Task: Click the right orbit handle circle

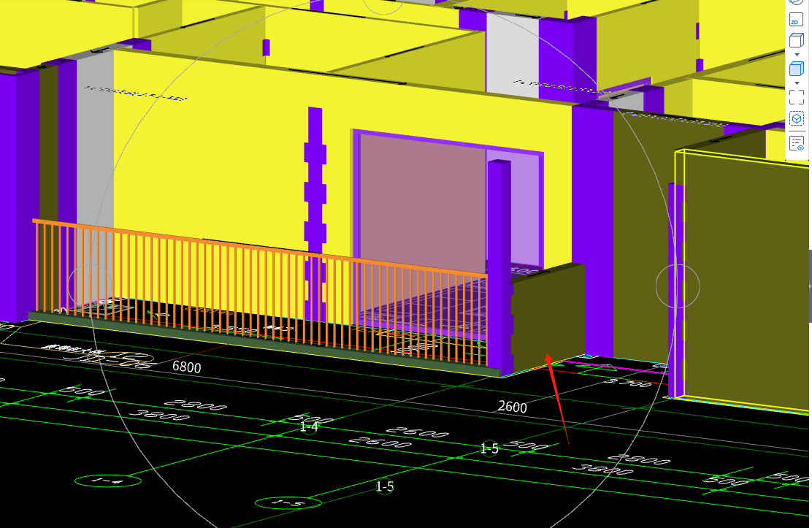Action: tap(678, 286)
